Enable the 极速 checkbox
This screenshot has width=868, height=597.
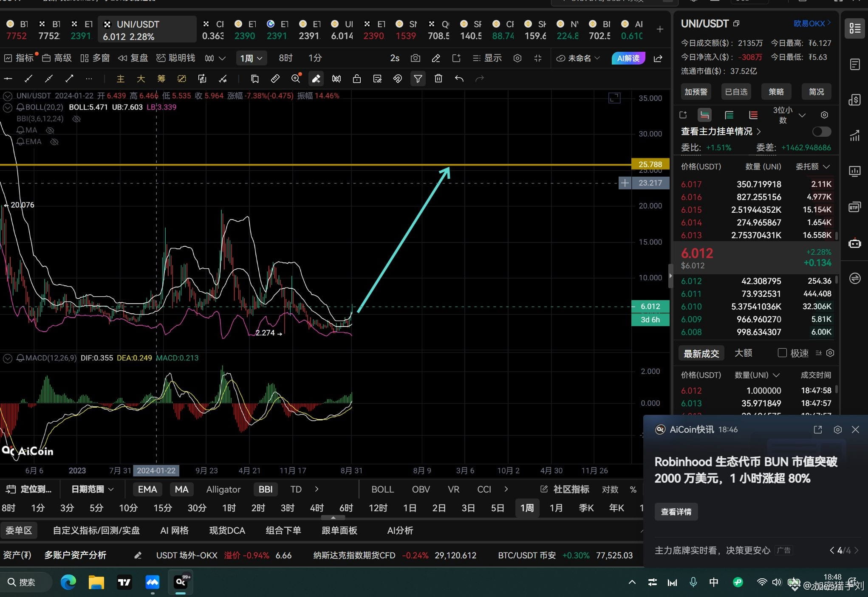coord(782,353)
